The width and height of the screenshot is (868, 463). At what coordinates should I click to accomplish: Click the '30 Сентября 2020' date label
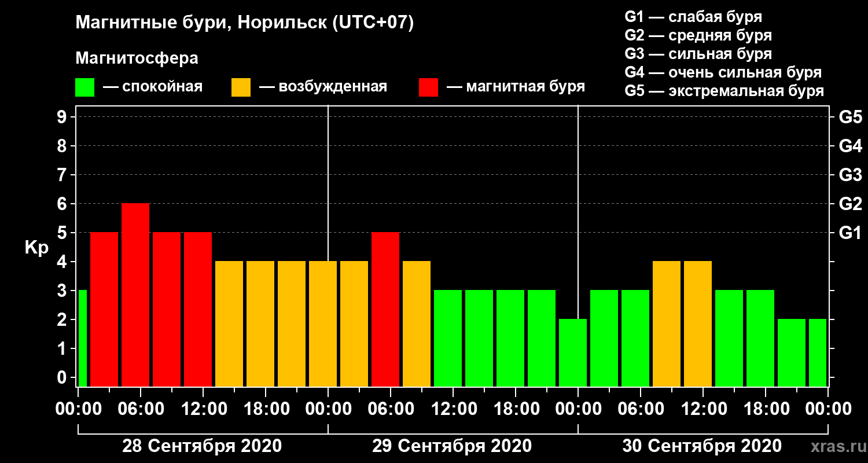[x=702, y=446]
